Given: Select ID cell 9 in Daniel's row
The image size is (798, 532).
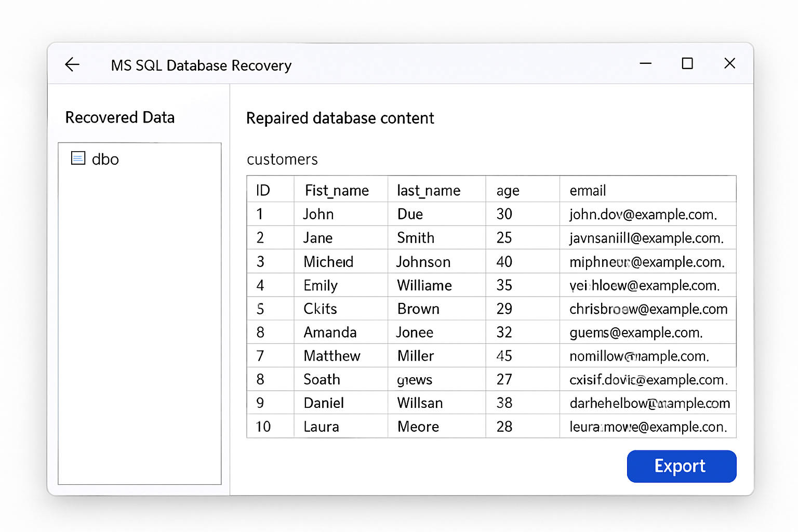Looking at the screenshot, I should coord(270,403).
